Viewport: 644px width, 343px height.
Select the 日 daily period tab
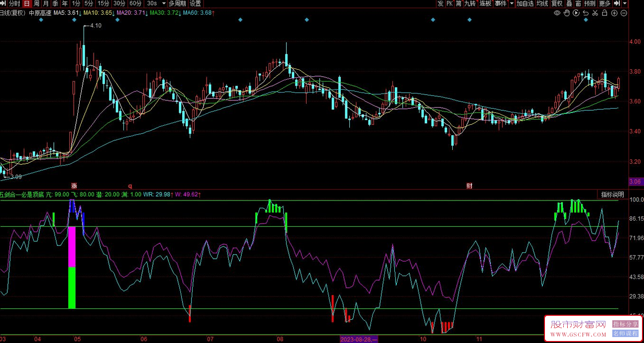tap(27, 3)
